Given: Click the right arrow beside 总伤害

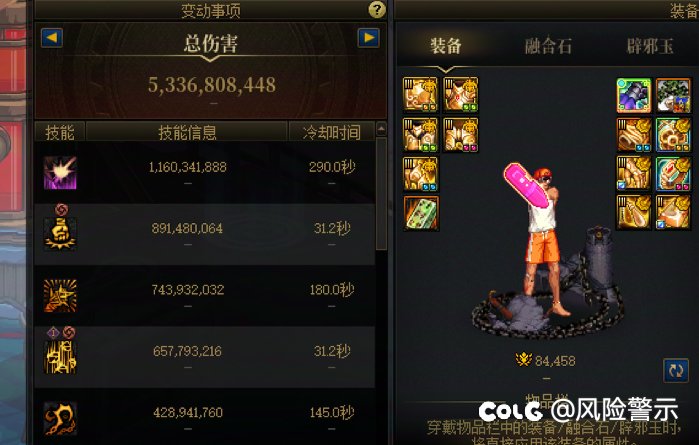Looking at the screenshot, I should pyautogui.click(x=369, y=38).
